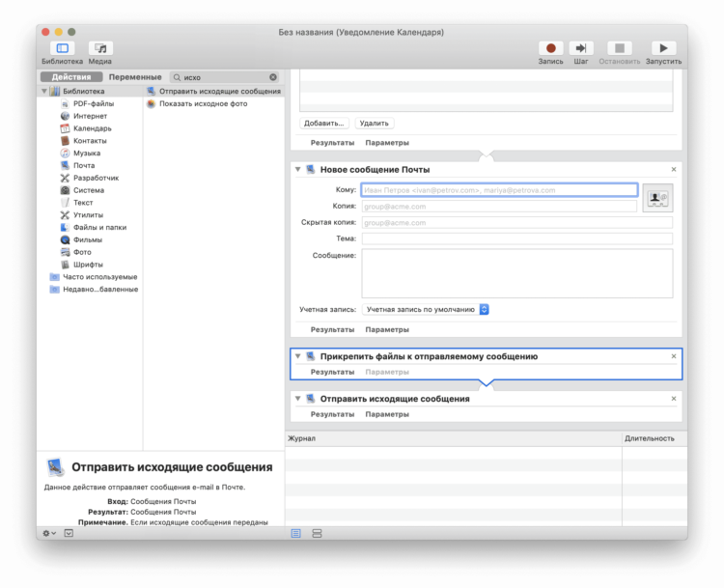Open Параметры of Новое сообщение Почты
This screenshot has height=588, width=724.
tap(387, 329)
